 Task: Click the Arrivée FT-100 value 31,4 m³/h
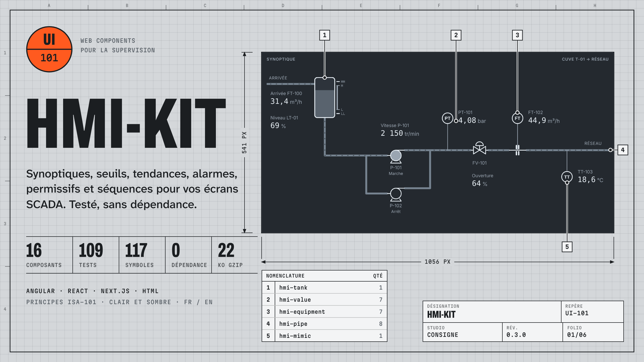[x=286, y=101]
